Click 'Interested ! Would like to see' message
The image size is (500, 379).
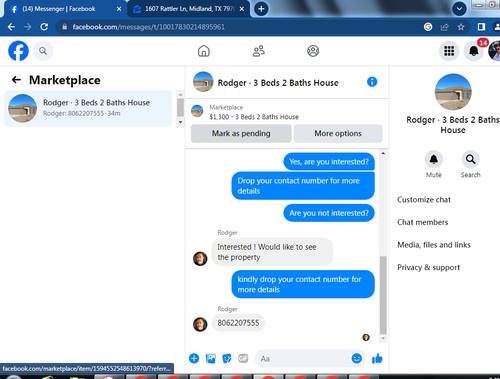coord(272,252)
